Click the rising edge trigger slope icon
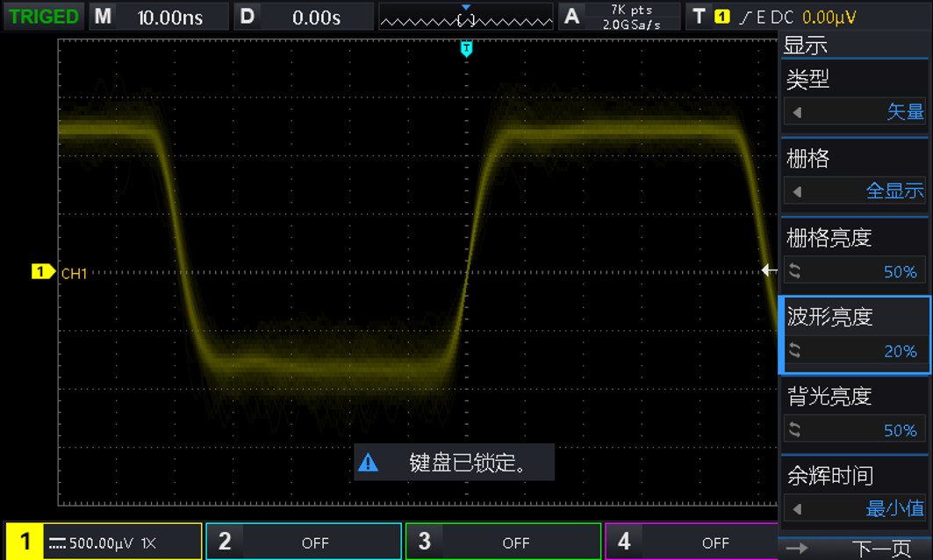 pyautogui.click(x=744, y=17)
